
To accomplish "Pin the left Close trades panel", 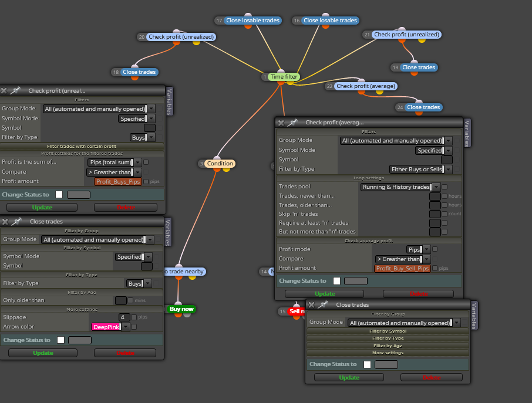I will 16,222.
